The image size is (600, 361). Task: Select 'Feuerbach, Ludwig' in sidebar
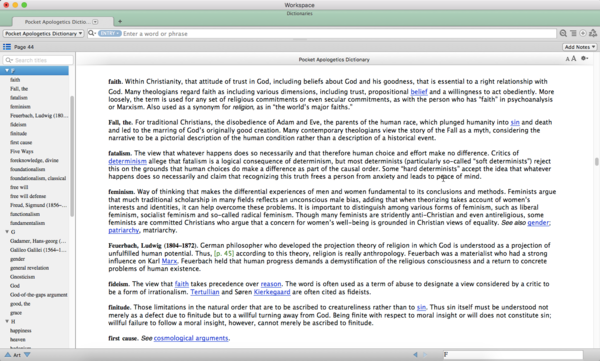click(x=39, y=115)
